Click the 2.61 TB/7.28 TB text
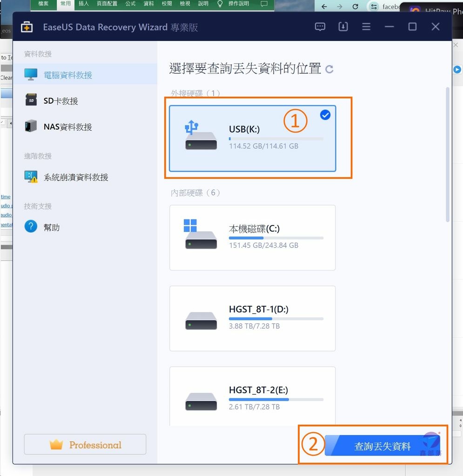Image resolution: width=463 pixels, height=476 pixels. (254, 407)
